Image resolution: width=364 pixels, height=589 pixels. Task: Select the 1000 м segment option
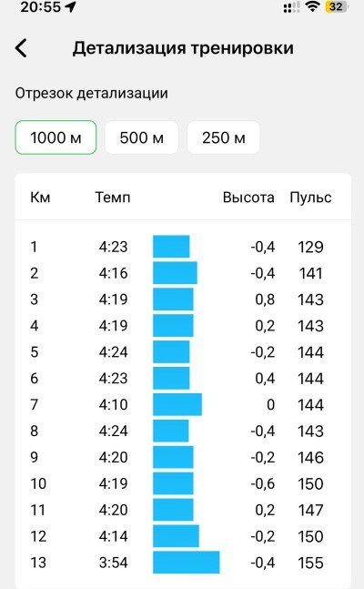[x=56, y=137]
